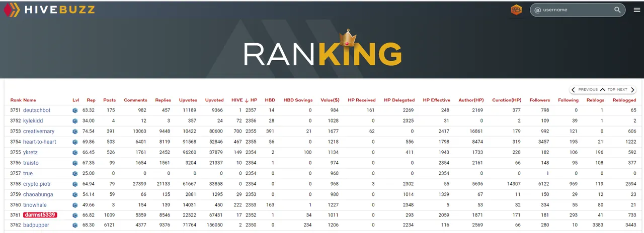This screenshot has width=644, height=233.
Task: Sort table by Upvotes column
Action: [x=188, y=100]
